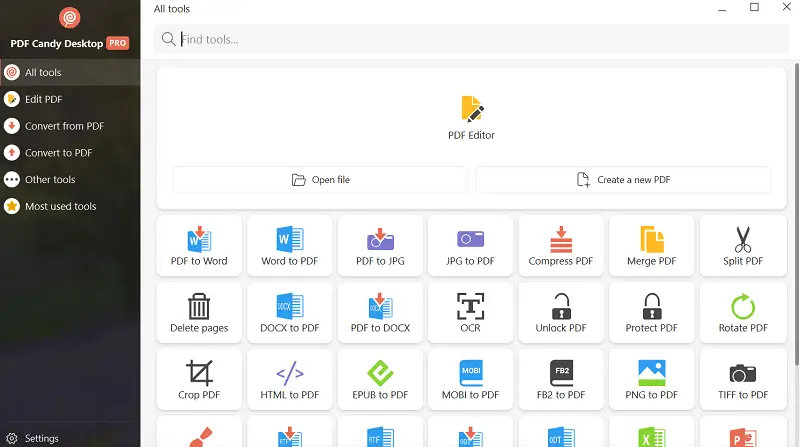
Task: Click the vertical scrollbar of the tools list
Action: coord(796,213)
